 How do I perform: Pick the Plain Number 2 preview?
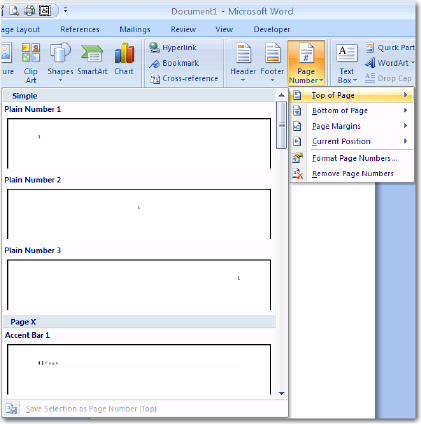(139, 214)
